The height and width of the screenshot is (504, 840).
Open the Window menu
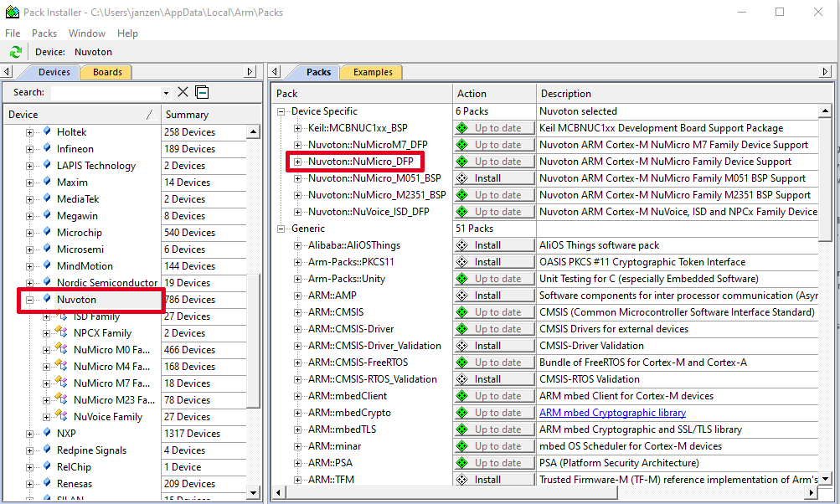tap(87, 33)
